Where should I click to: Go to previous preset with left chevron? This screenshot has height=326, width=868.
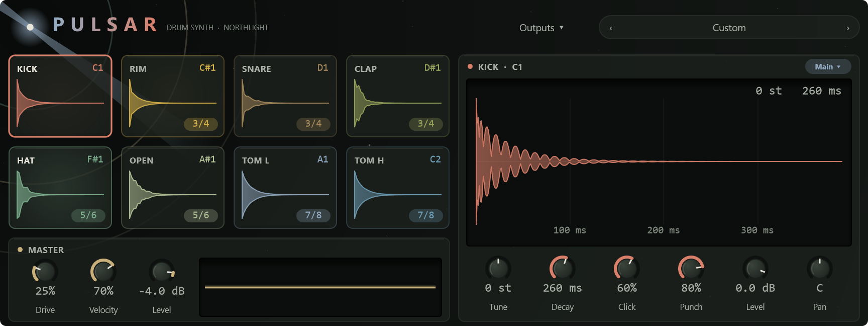(x=611, y=28)
